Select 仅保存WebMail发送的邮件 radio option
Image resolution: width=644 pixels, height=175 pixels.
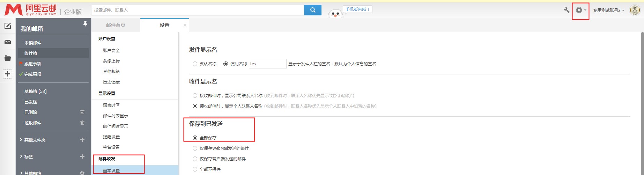(x=195, y=148)
